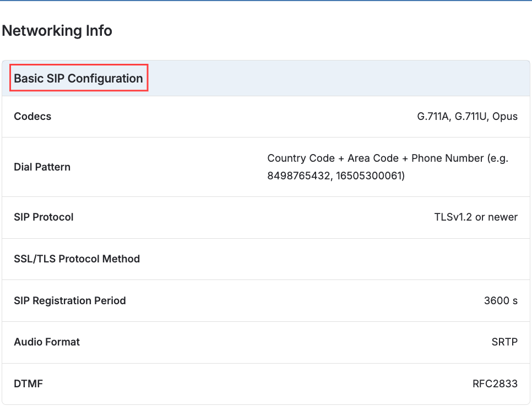
Task: Select the RFC2833 value
Action: click(495, 383)
